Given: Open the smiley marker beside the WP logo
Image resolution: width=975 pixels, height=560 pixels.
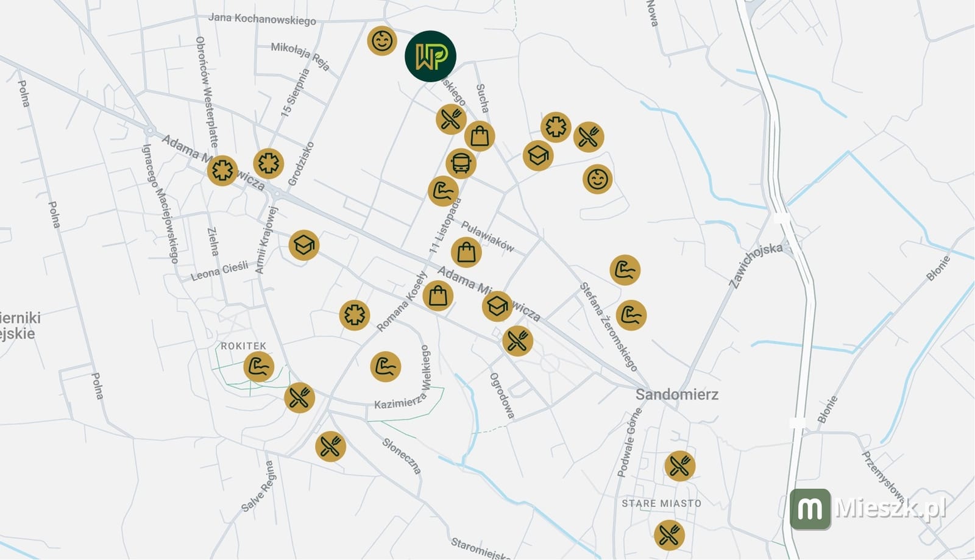Looking at the screenshot, I should 382,41.
